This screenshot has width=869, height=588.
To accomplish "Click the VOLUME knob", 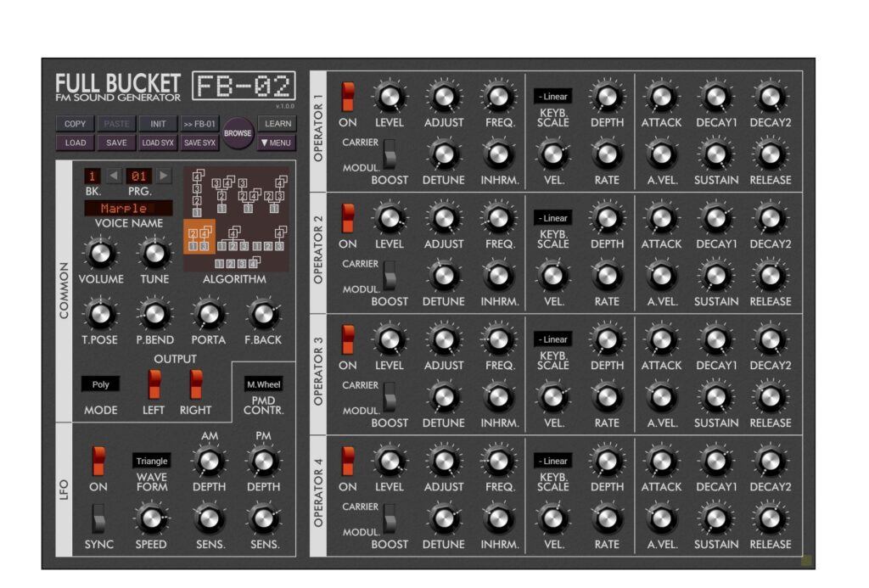I will [100, 254].
